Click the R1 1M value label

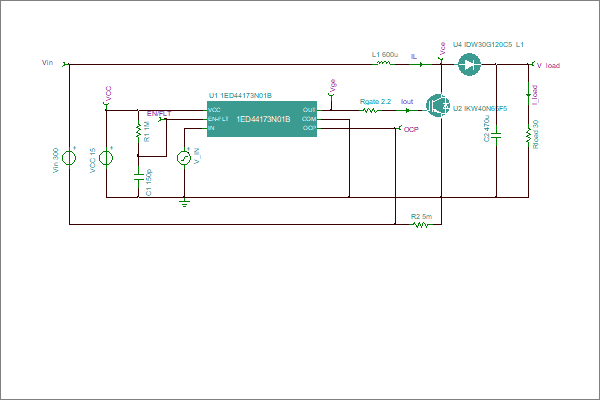click(147, 131)
